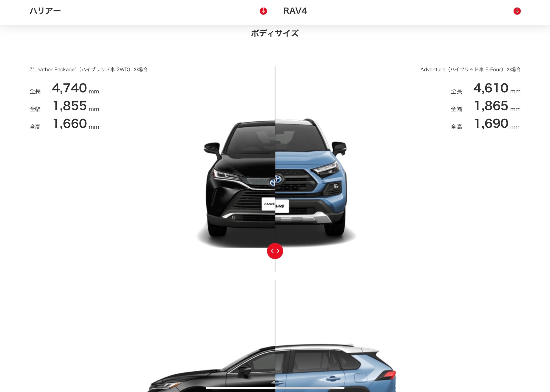550x392 pixels.
Task: Click the red comparison slider handle
Action: click(x=275, y=251)
